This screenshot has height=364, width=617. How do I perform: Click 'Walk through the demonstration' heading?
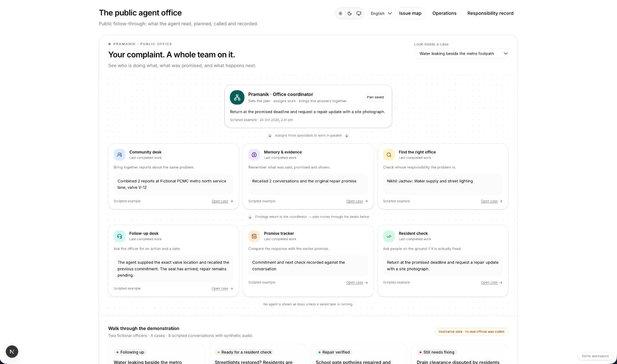click(143, 329)
